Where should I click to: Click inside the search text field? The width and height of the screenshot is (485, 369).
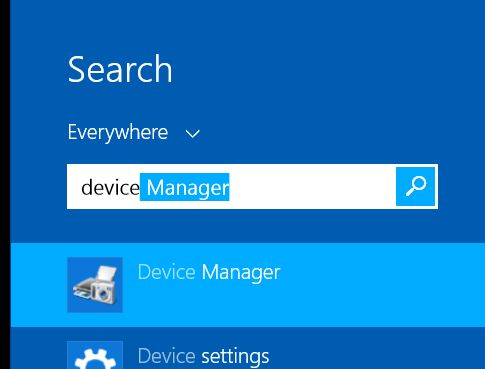231,187
